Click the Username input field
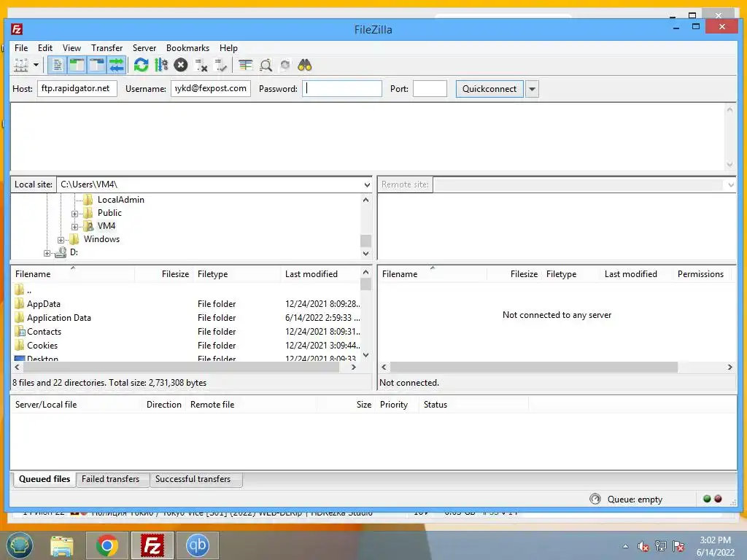The height and width of the screenshot is (560, 747). [x=211, y=88]
